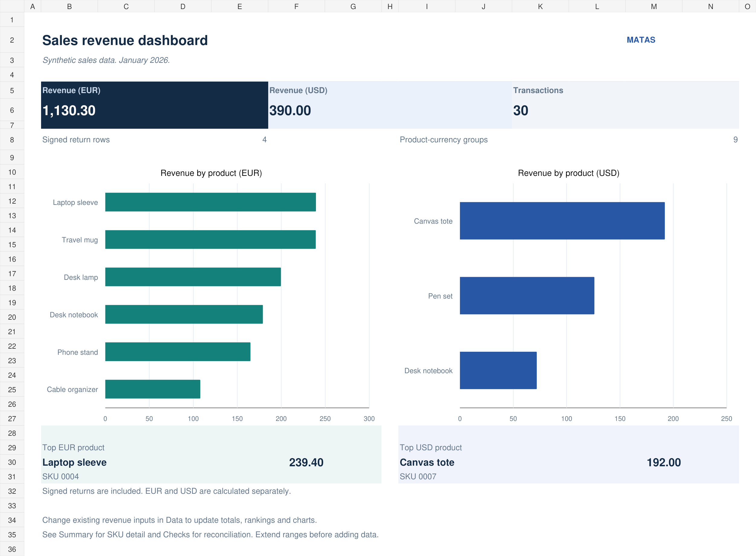Image resolution: width=756 pixels, height=556 pixels.
Task: Click the Revenue (EUR) card label
Action: click(71, 90)
